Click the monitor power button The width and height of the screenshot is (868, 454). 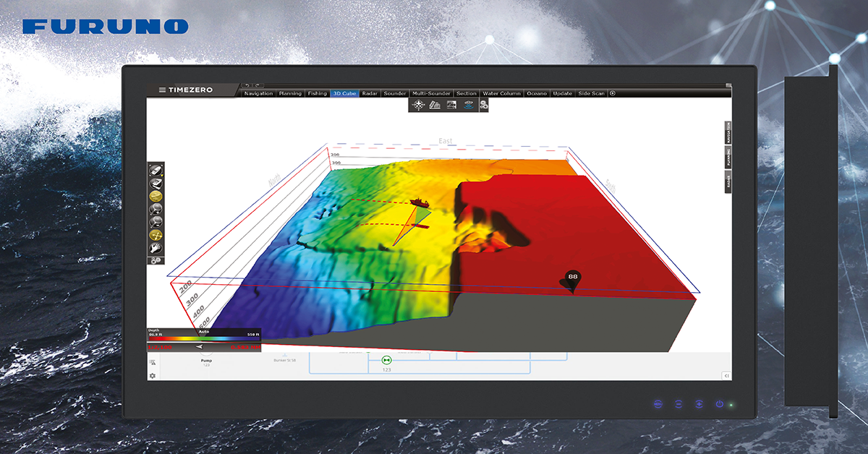[719, 404]
